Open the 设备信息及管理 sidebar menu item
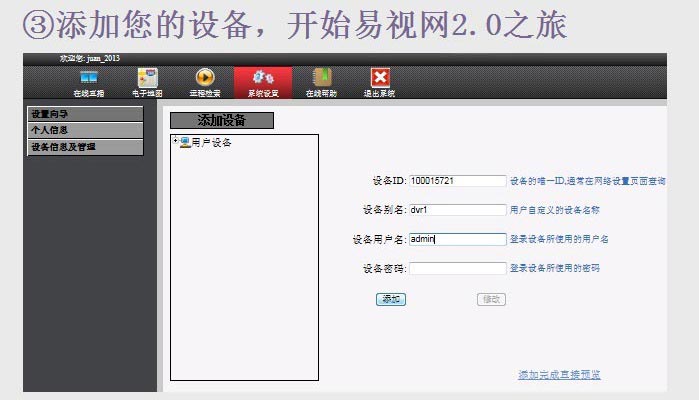 click(85, 147)
